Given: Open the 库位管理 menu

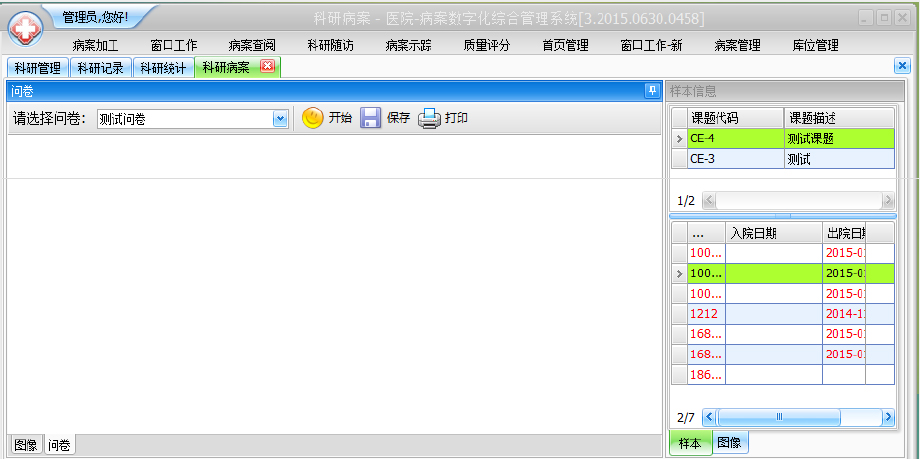Looking at the screenshot, I should 815,45.
